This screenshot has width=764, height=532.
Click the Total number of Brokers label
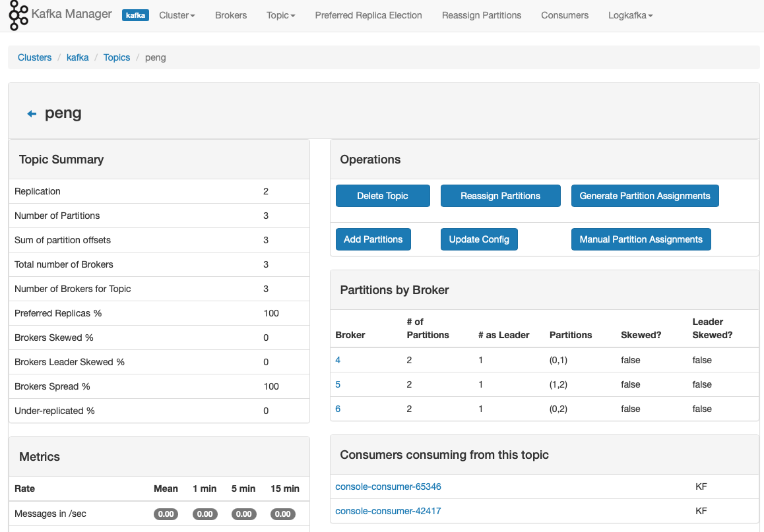tap(64, 264)
